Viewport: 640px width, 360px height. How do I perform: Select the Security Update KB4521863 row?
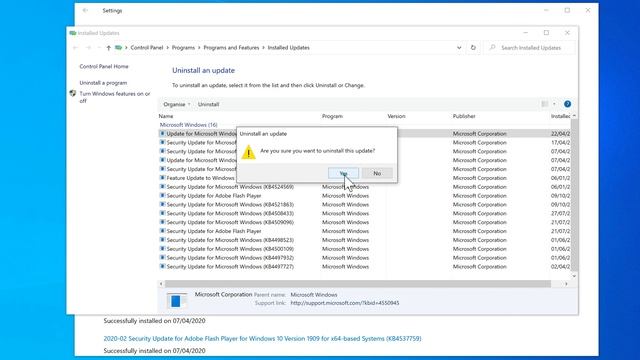click(364, 204)
